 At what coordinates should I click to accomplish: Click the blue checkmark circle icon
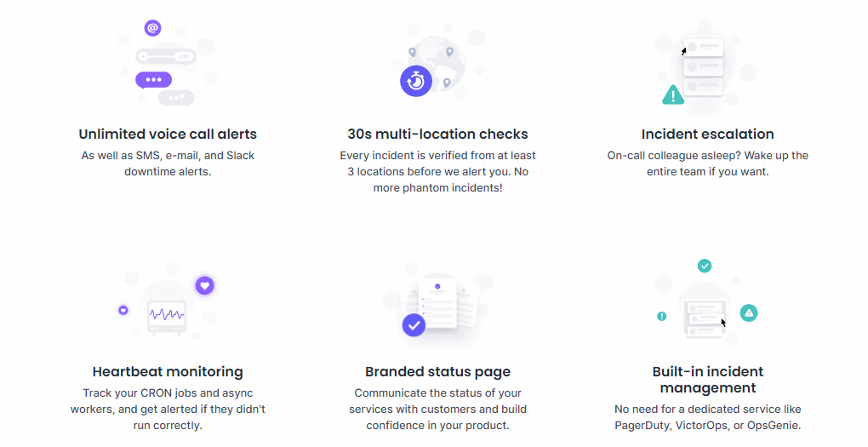tap(414, 325)
